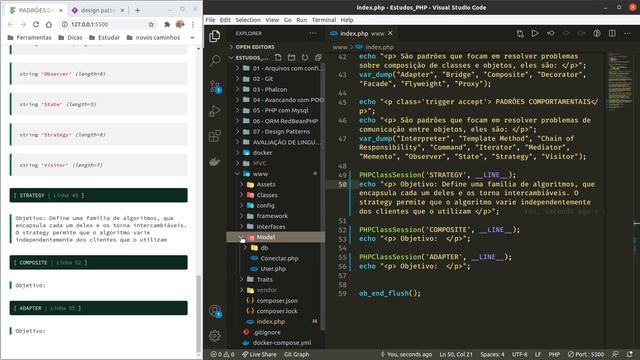The height and width of the screenshot is (360, 640).
Task: Split the editor to the right
Action: tap(612, 33)
